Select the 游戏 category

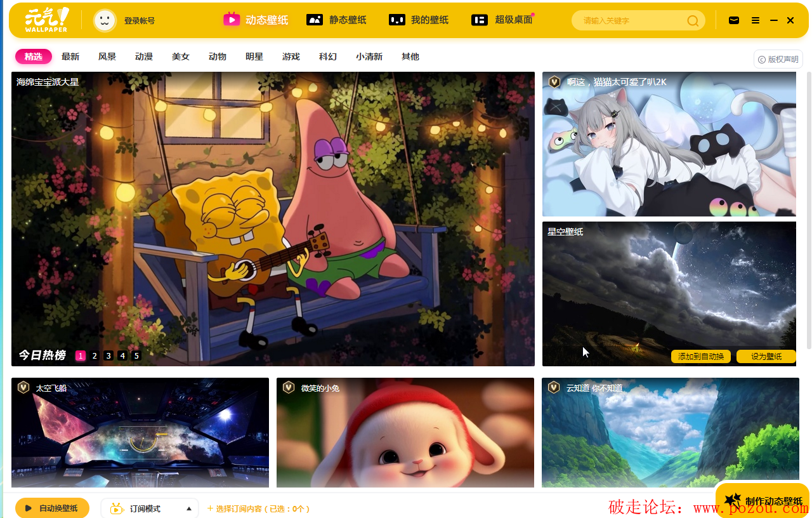click(x=291, y=56)
